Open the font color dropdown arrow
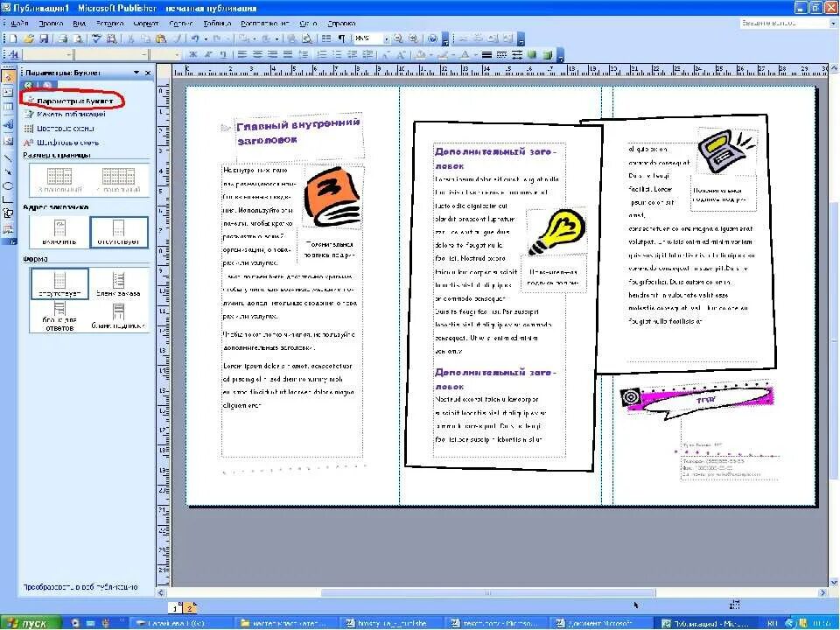 474,54
